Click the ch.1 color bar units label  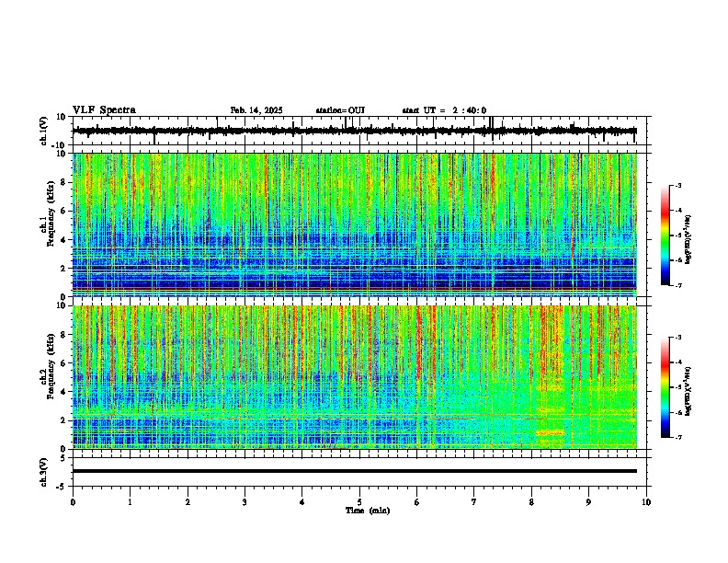tap(688, 240)
